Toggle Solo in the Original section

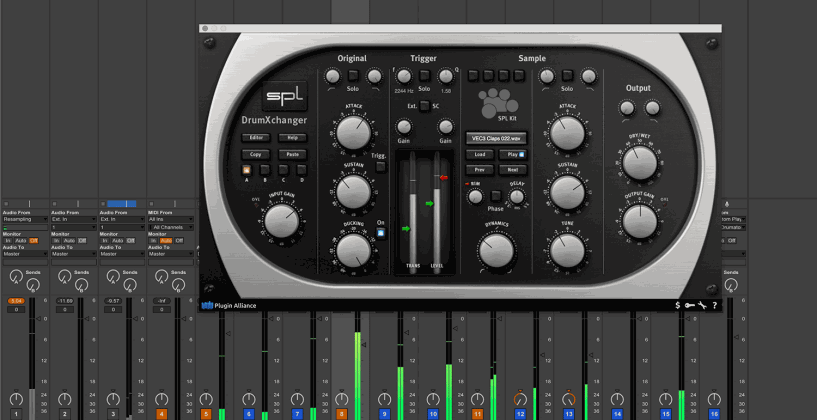353,76
